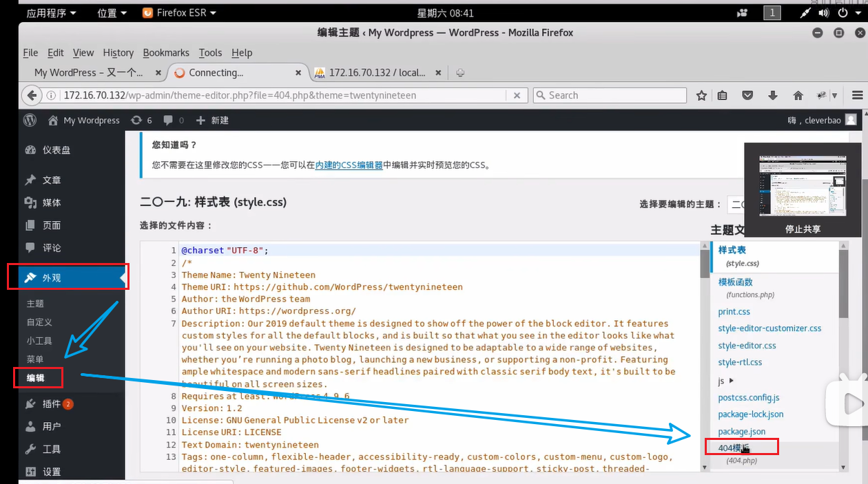Screen dimensions: 868x484
Task: Open system menu arrow beside power icon
Action: tap(858, 12)
